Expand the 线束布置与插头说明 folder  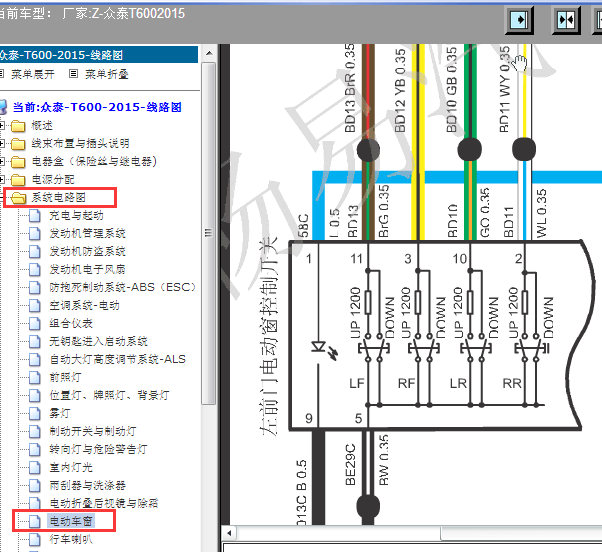click(2, 143)
